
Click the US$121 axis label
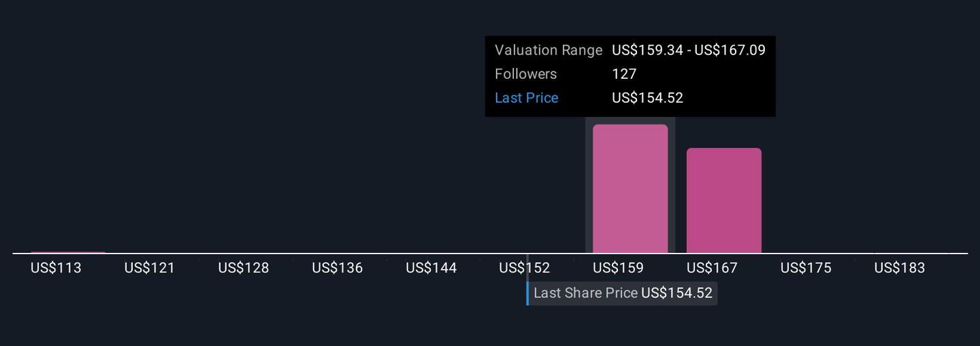coord(150,268)
